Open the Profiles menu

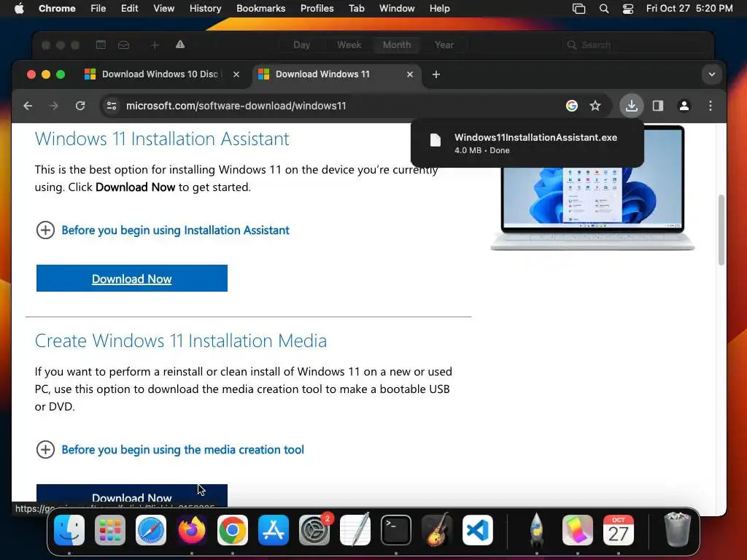[x=317, y=8]
